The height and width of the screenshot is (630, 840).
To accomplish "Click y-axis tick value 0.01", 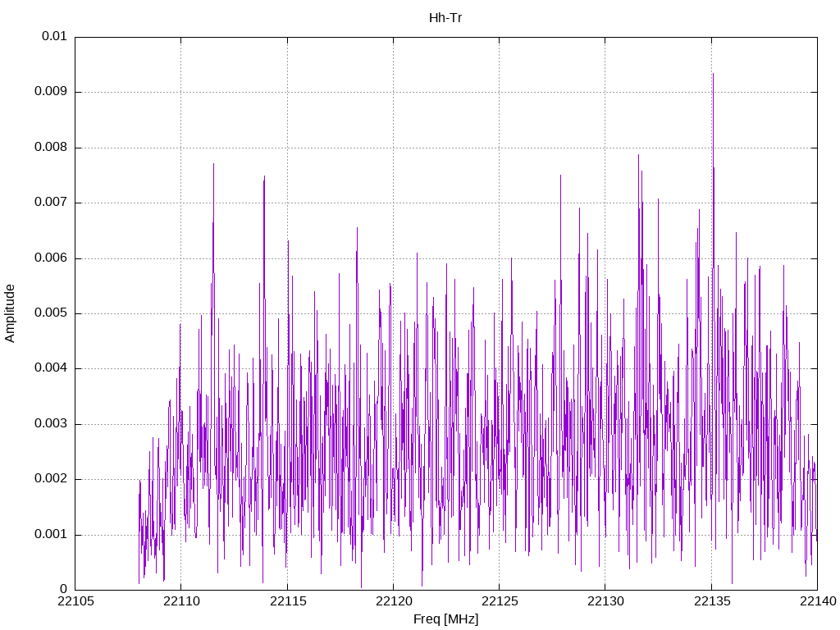I will coord(54,36).
